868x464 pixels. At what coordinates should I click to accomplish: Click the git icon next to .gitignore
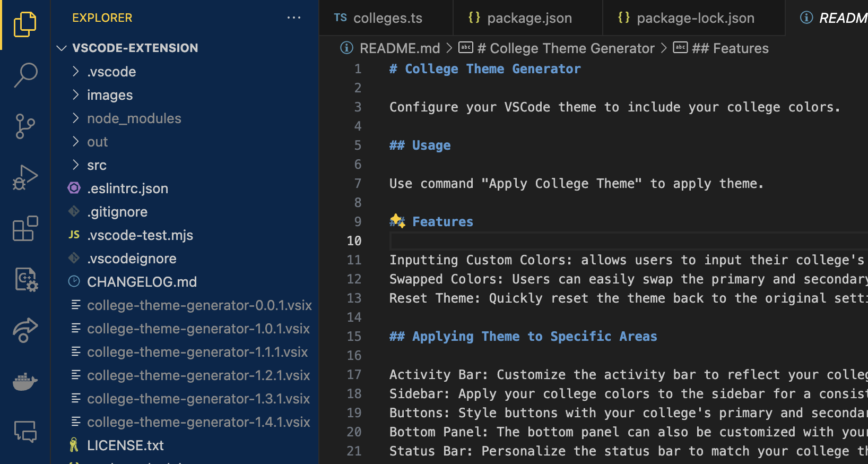(x=74, y=211)
